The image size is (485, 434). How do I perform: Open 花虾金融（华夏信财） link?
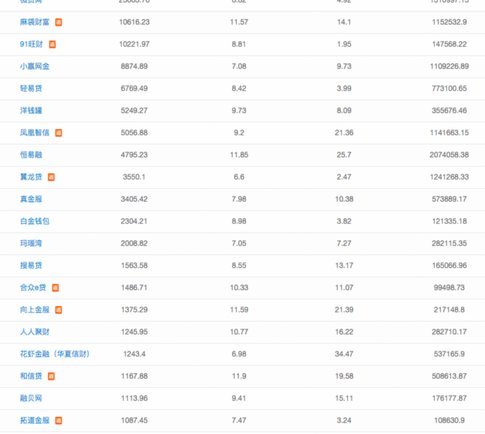click(55, 354)
